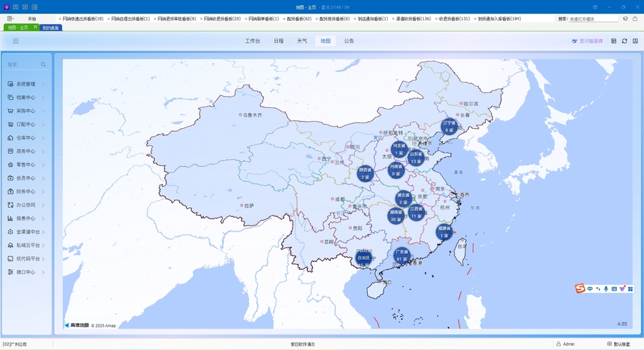Switch to the 日程 tab

pos(278,41)
